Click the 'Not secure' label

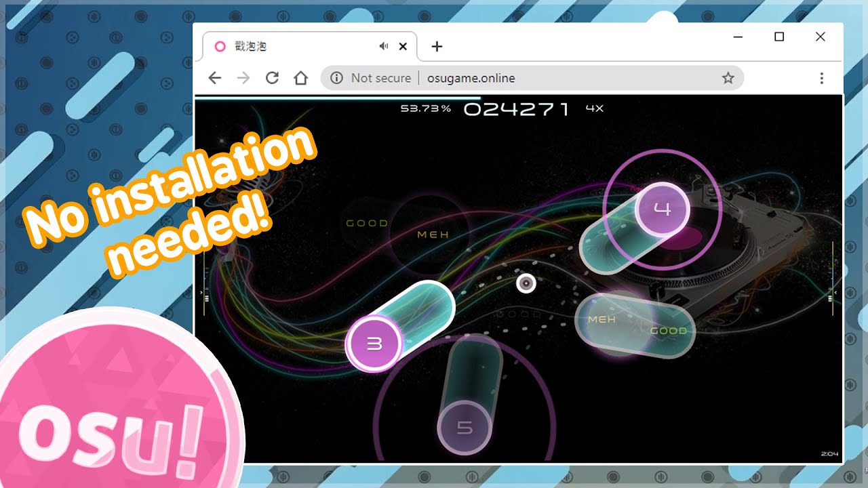pyautogui.click(x=381, y=78)
